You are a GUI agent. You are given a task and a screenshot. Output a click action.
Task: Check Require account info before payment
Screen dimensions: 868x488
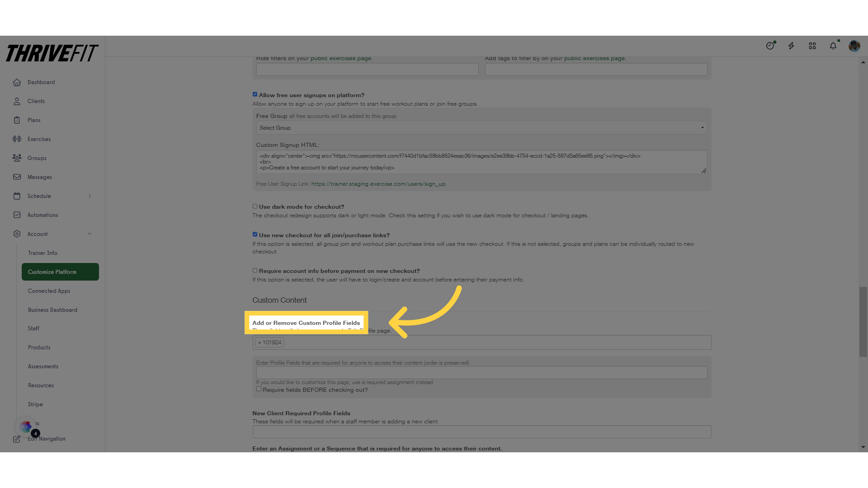click(255, 270)
